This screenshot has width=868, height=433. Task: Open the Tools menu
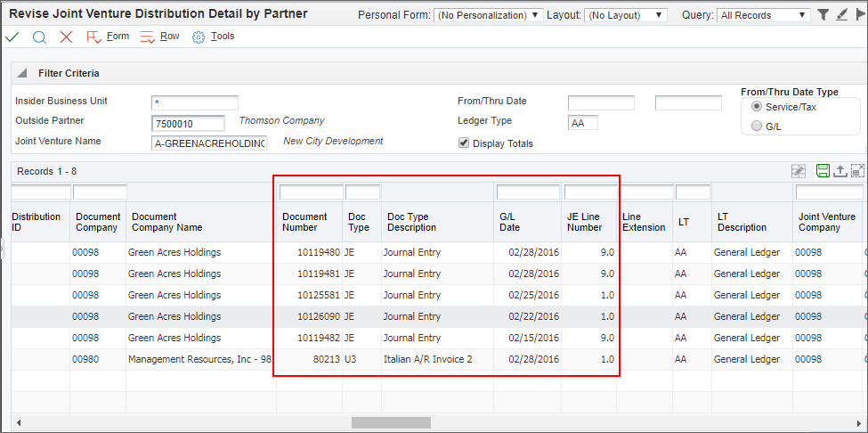(213, 37)
